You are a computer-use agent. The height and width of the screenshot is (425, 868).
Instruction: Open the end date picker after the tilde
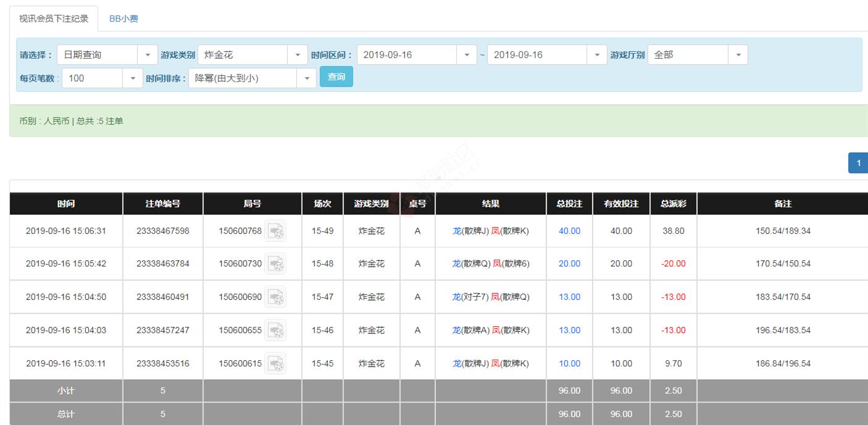pos(547,55)
